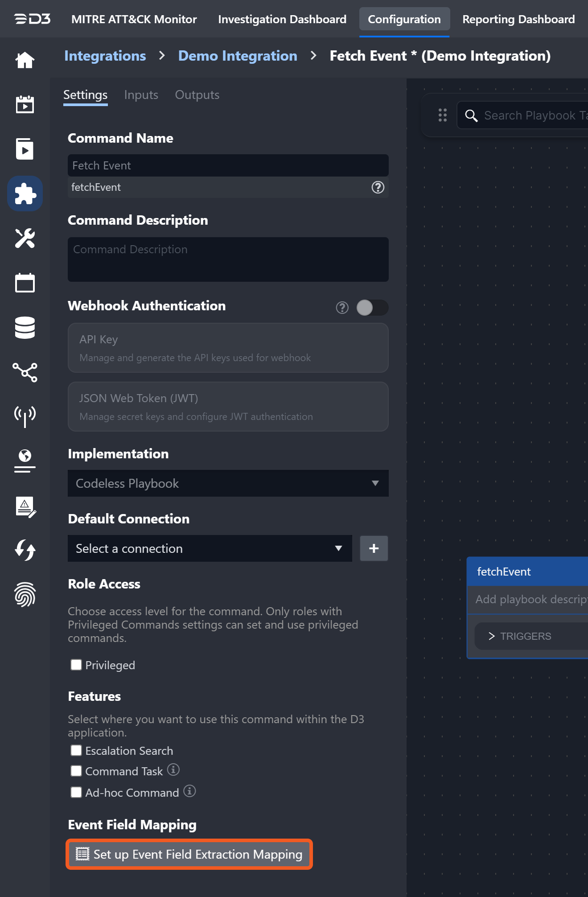Go to the Home sidebar icon
The image size is (588, 897).
point(25,60)
